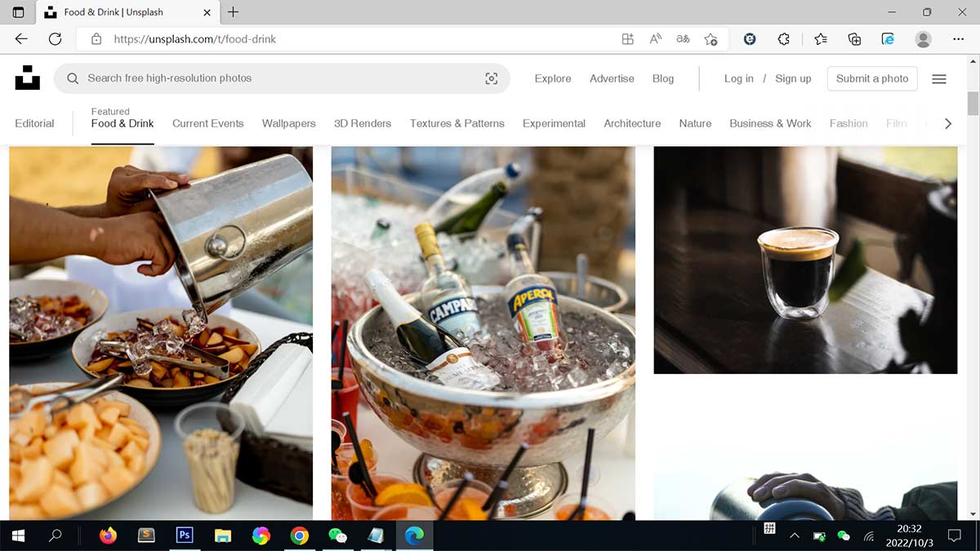
Task: Click the Unsplash logo
Action: point(27,78)
